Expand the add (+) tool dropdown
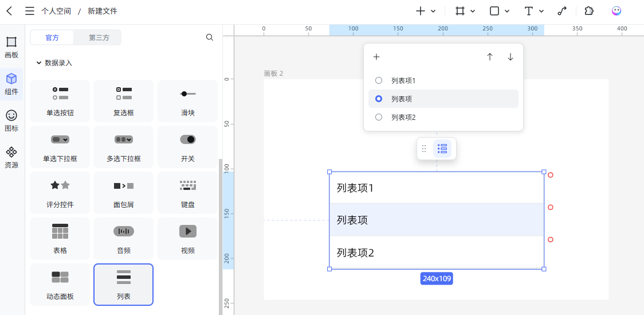Image resolution: width=644 pixels, height=315 pixels. [x=433, y=11]
